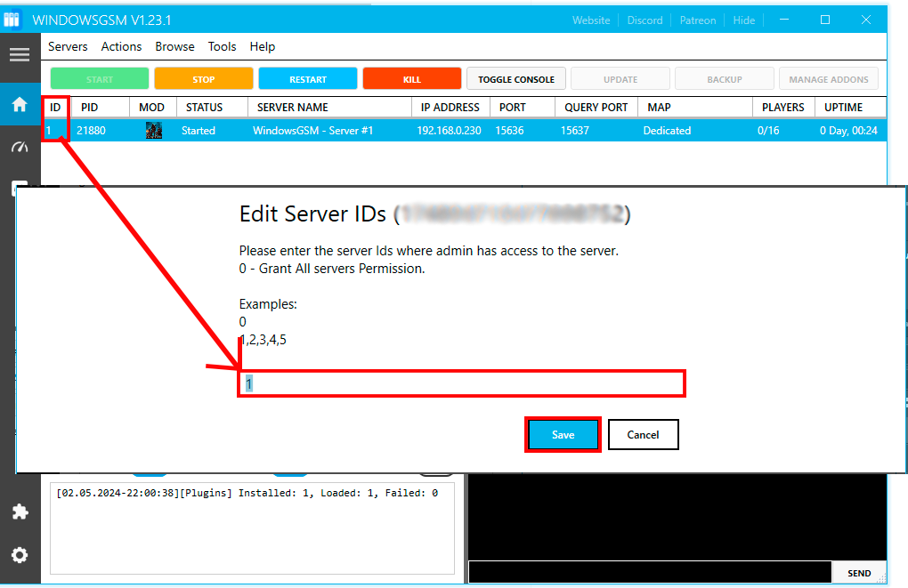
Task: Open the Browse menu
Action: [x=174, y=46]
